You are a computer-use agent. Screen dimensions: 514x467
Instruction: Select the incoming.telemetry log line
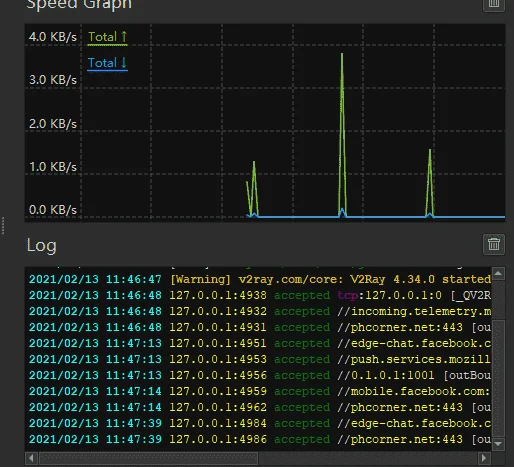click(260, 311)
